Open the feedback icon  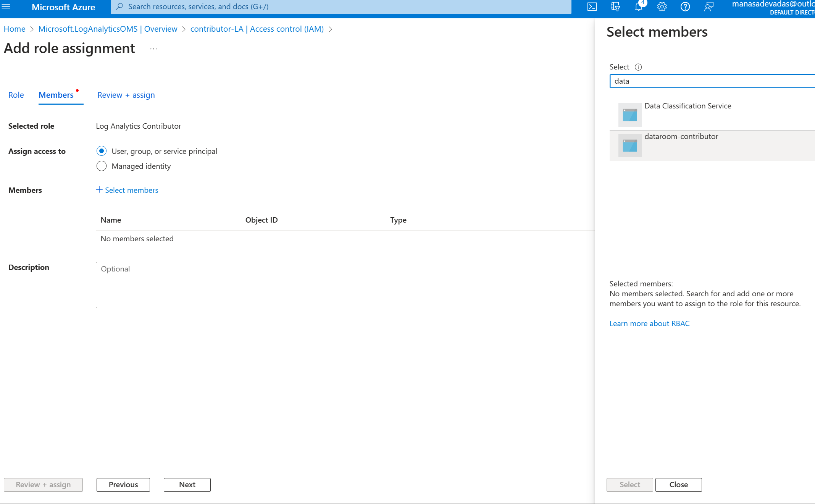tap(708, 6)
